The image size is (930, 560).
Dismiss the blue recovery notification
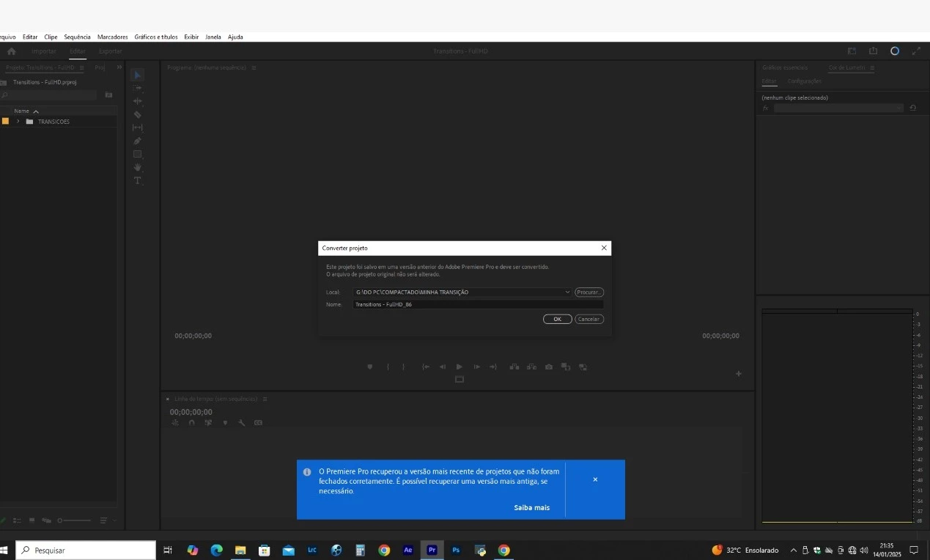(595, 479)
